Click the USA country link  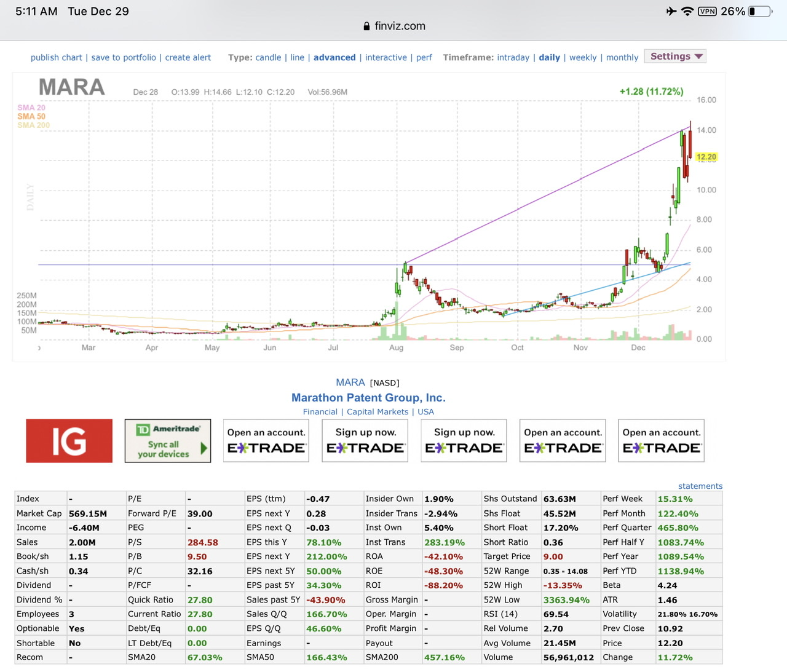click(x=425, y=412)
